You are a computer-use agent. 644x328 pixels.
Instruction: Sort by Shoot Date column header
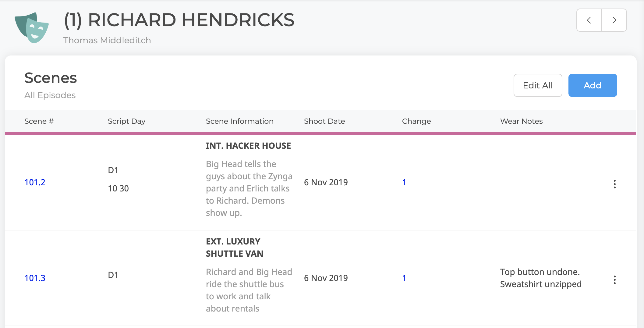324,121
